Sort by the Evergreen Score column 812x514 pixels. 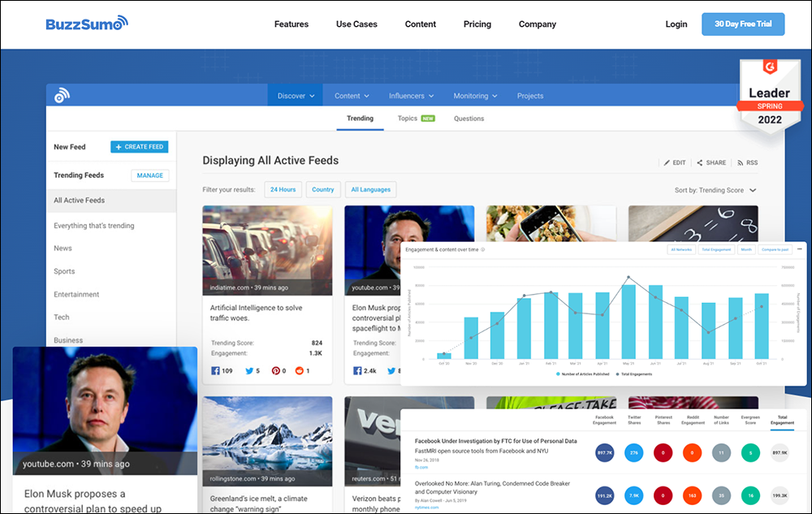point(750,420)
